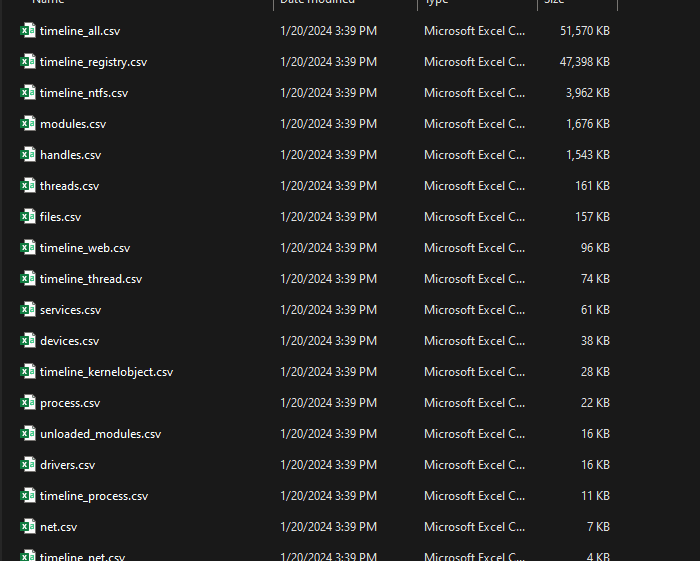
Task: Click the Excel icon beside modules.csv
Action: point(28,124)
